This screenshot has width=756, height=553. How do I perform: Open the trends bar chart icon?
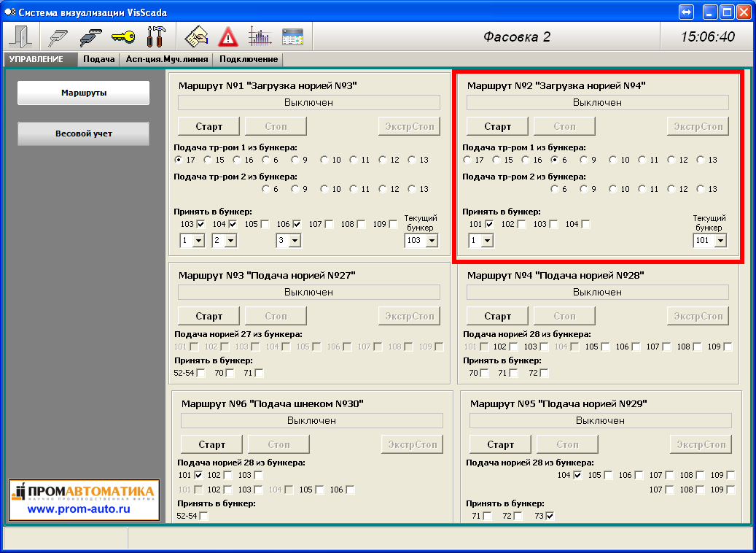point(260,36)
